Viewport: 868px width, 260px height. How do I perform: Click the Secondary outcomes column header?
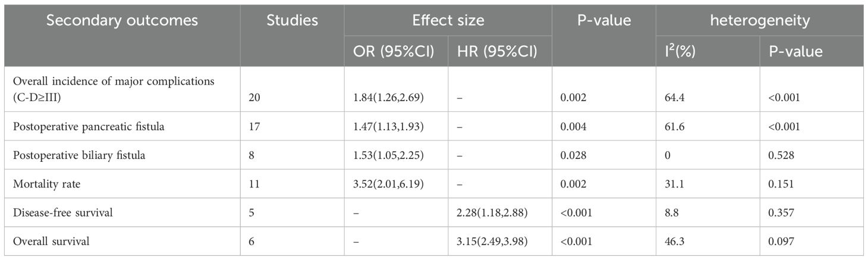(x=122, y=20)
